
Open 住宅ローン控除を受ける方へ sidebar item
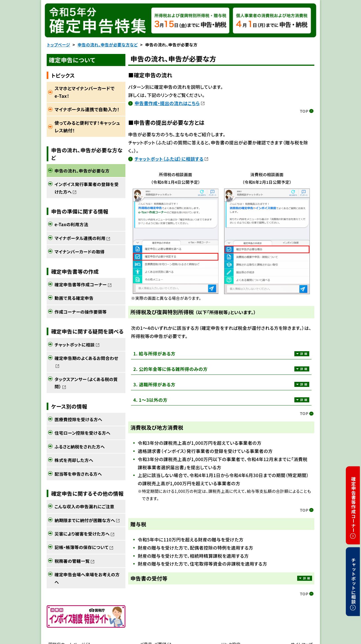click(86, 433)
